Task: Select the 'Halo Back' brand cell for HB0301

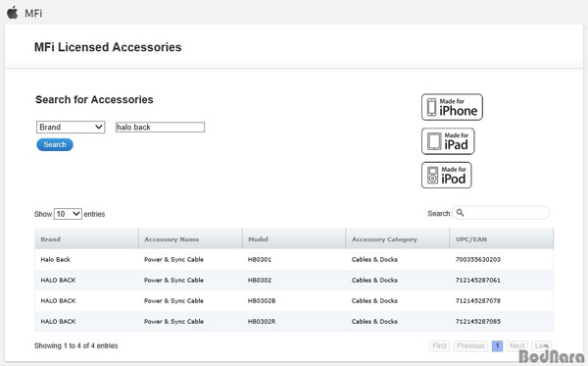Action: [x=56, y=259]
